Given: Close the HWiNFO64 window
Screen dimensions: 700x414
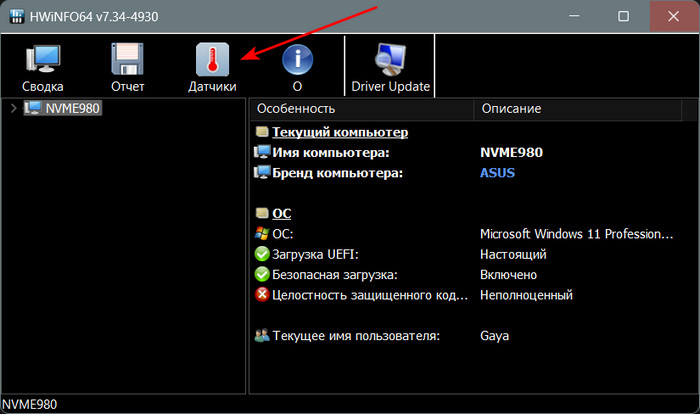Looking at the screenshot, I should (674, 17).
